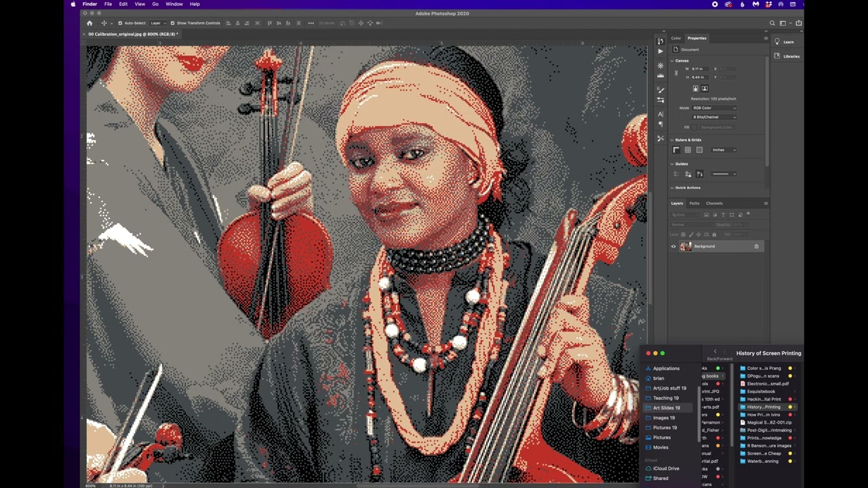Open the Edit menu
The width and height of the screenshot is (868, 488).
[x=123, y=4]
